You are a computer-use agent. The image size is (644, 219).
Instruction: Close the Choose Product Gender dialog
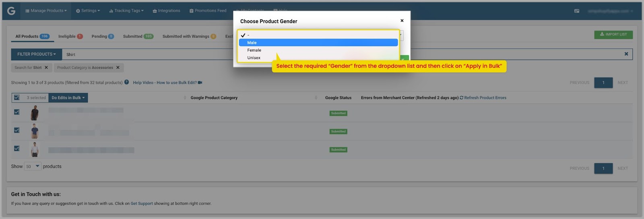point(402,21)
